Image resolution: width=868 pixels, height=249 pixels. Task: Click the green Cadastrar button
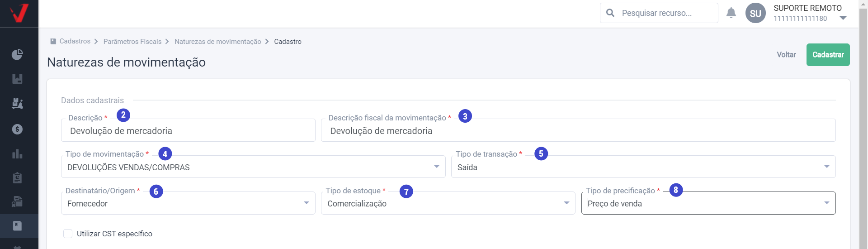coord(828,55)
